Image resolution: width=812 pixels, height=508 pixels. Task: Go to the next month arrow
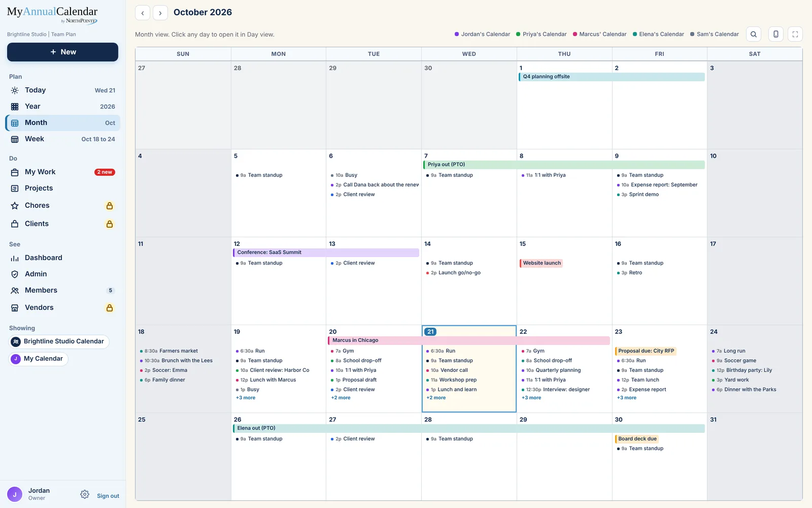pyautogui.click(x=160, y=13)
